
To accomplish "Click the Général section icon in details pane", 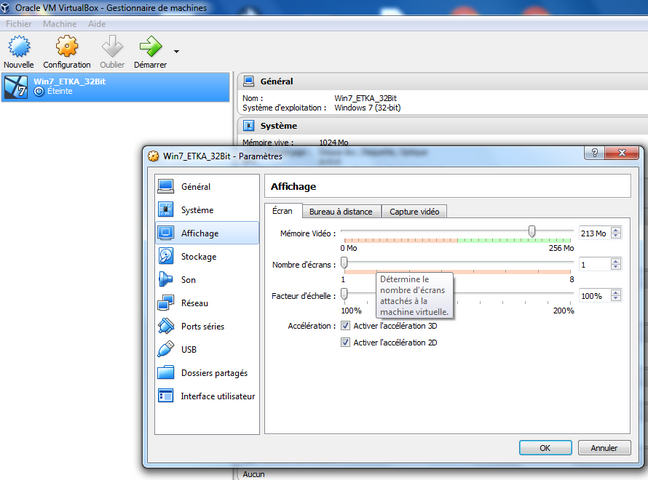I will pyautogui.click(x=249, y=81).
